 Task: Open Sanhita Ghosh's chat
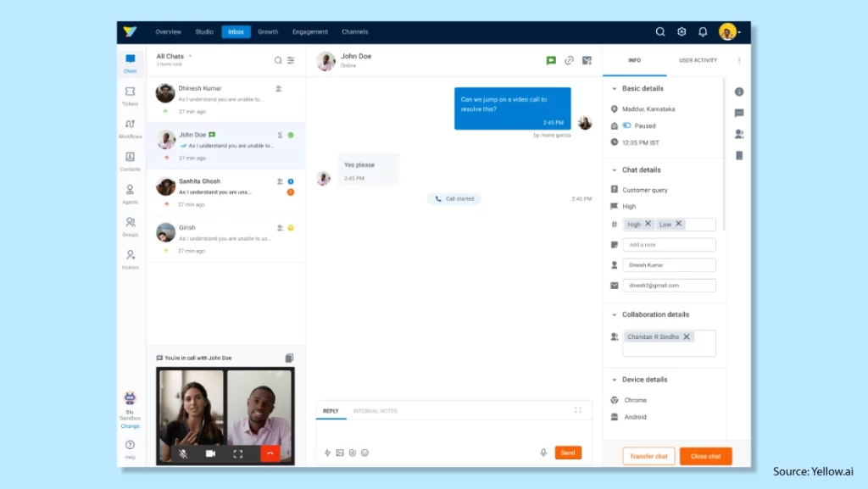[225, 192]
